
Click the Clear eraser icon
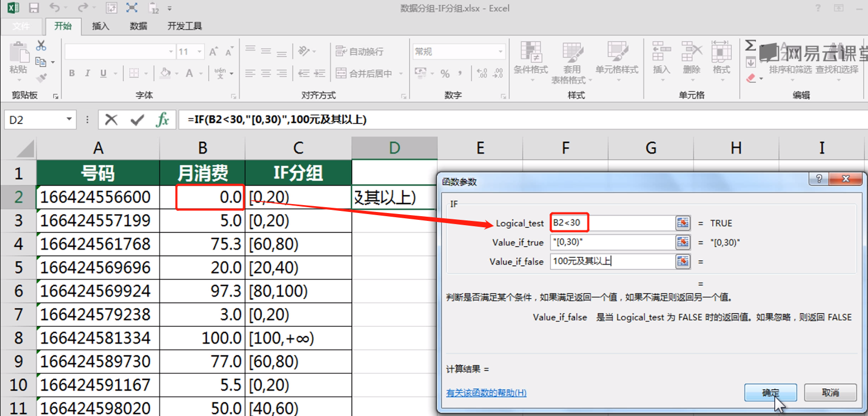coord(751,78)
